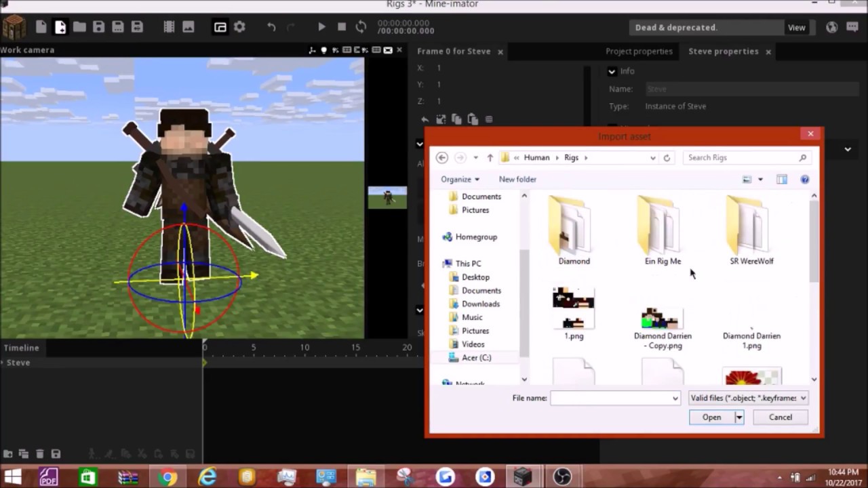Select the Frame 0 for Steve tab
Image resolution: width=868 pixels, height=488 pixels.
(454, 52)
